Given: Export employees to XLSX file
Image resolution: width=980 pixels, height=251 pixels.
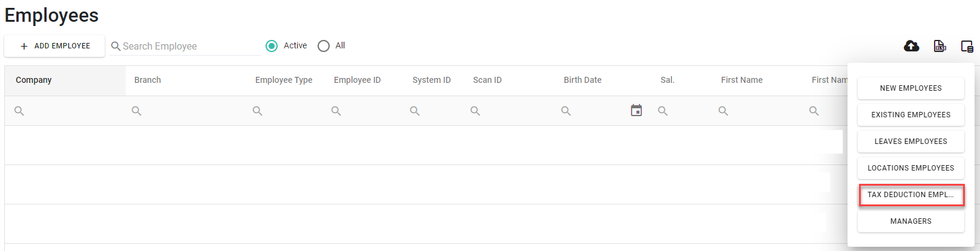Looking at the screenshot, I should coord(939,46).
